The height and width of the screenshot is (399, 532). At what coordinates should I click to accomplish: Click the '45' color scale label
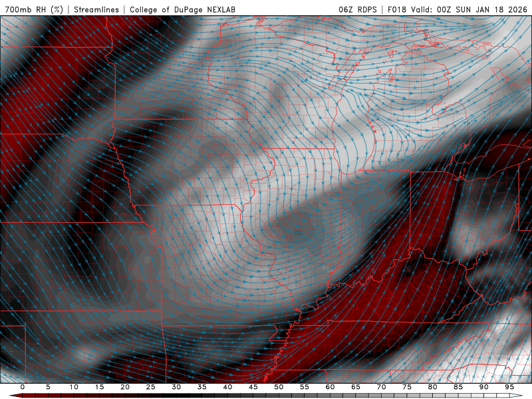(x=253, y=387)
